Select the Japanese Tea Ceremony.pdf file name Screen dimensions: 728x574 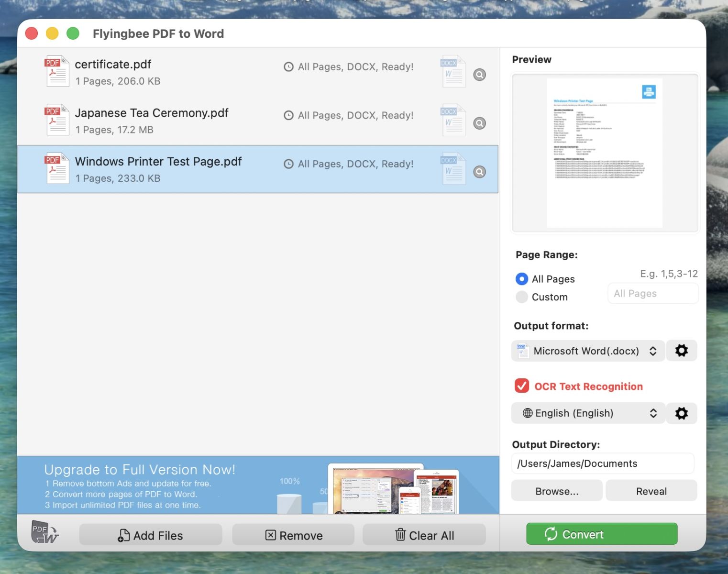tap(152, 113)
